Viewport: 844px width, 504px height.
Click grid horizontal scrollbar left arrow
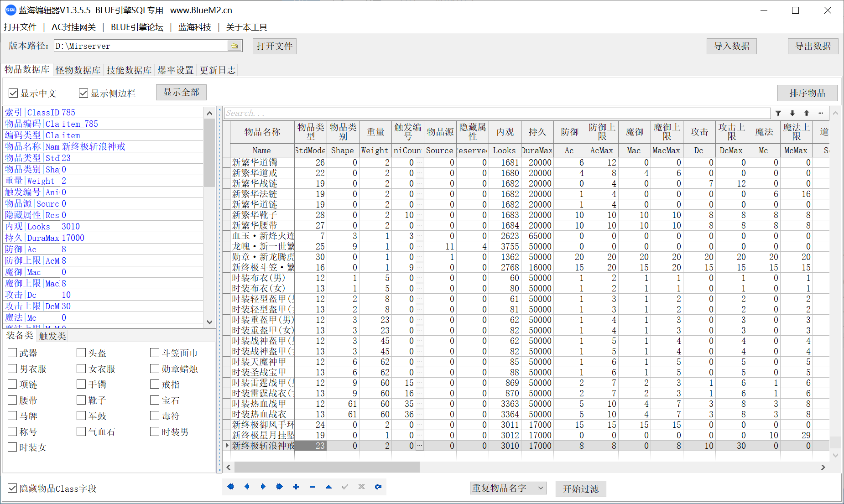click(x=229, y=467)
